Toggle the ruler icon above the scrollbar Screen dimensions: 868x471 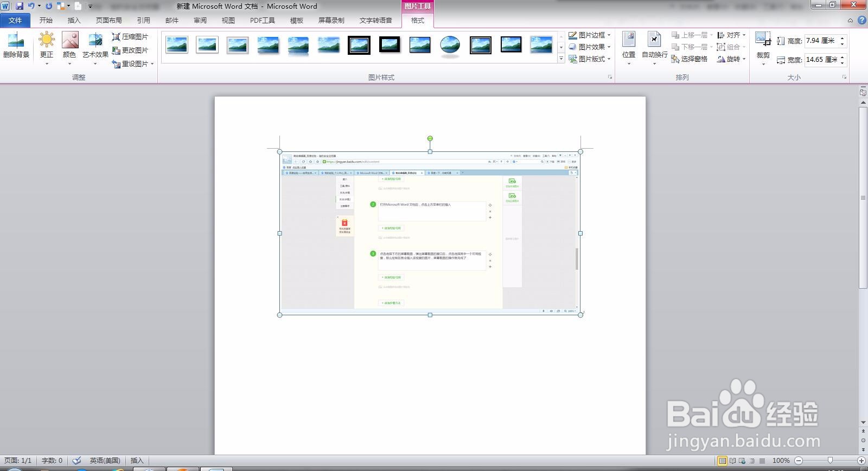[863, 93]
